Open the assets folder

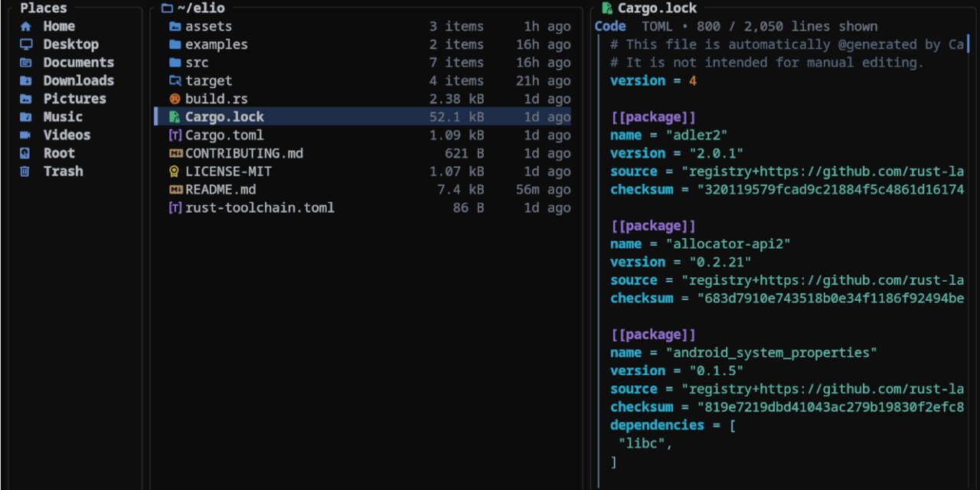pyautogui.click(x=208, y=26)
